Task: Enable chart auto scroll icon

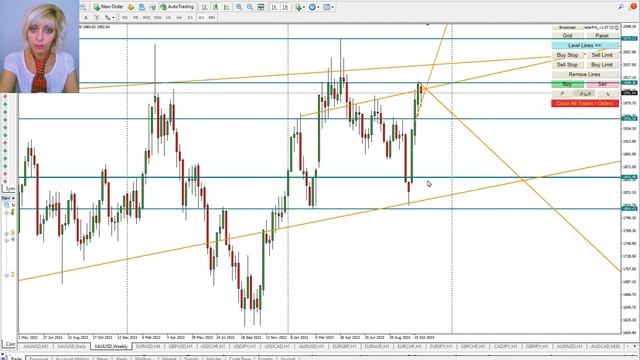Action: (274, 7)
